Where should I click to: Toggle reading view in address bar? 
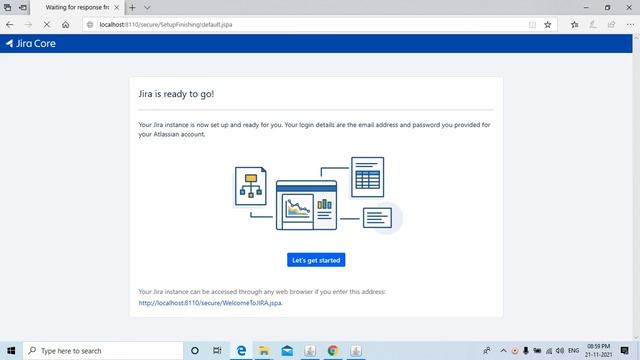click(532, 24)
